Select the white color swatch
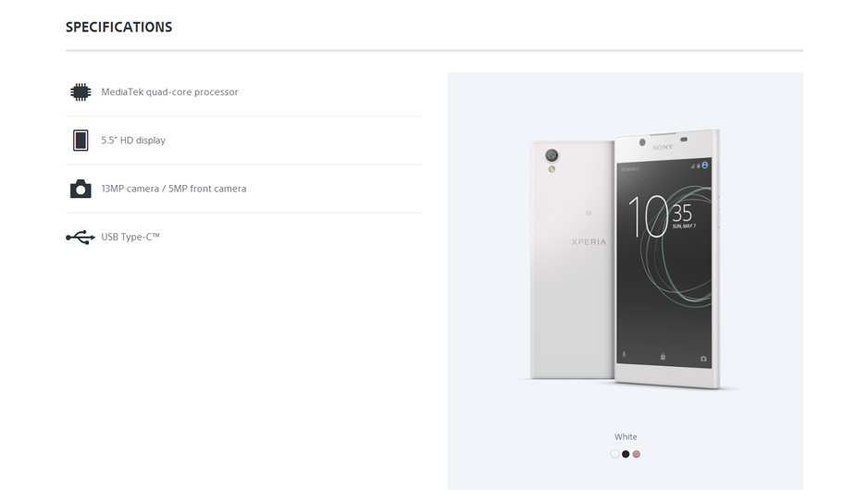 [614, 454]
